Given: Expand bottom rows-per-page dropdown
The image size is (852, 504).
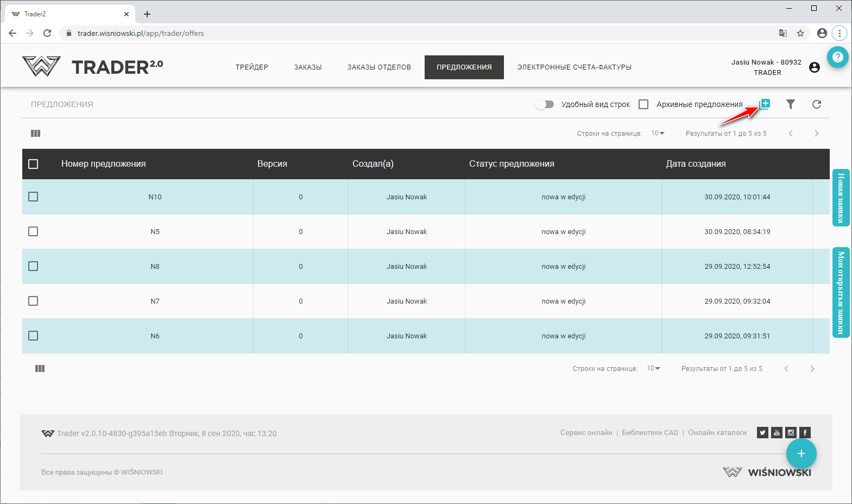Looking at the screenshot, I should pyautogui.click(x=653, y=369).
